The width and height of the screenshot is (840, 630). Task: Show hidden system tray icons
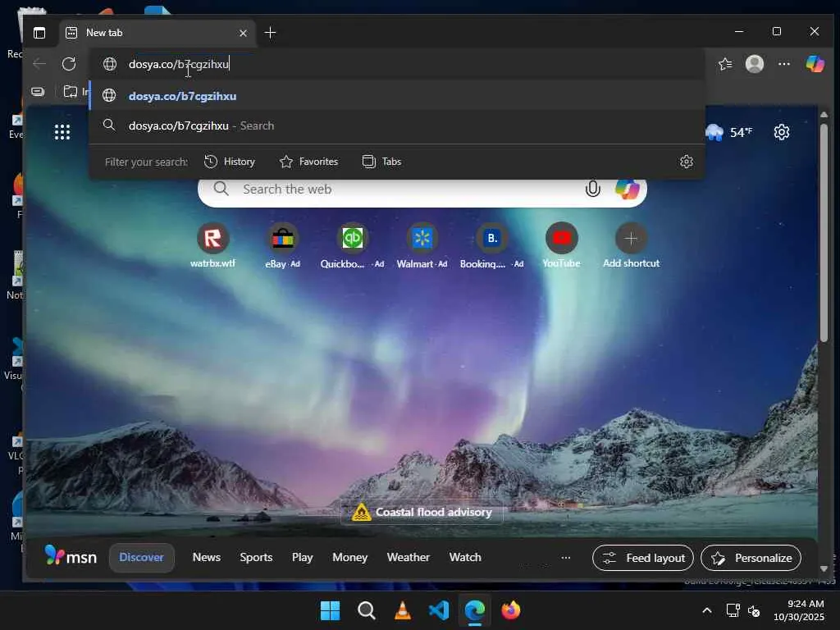(706, 610)
